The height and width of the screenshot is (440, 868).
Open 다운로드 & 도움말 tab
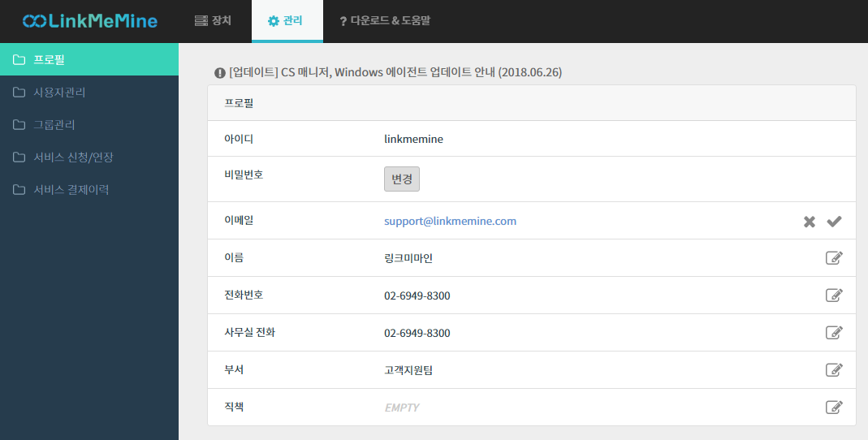point(385,21)
